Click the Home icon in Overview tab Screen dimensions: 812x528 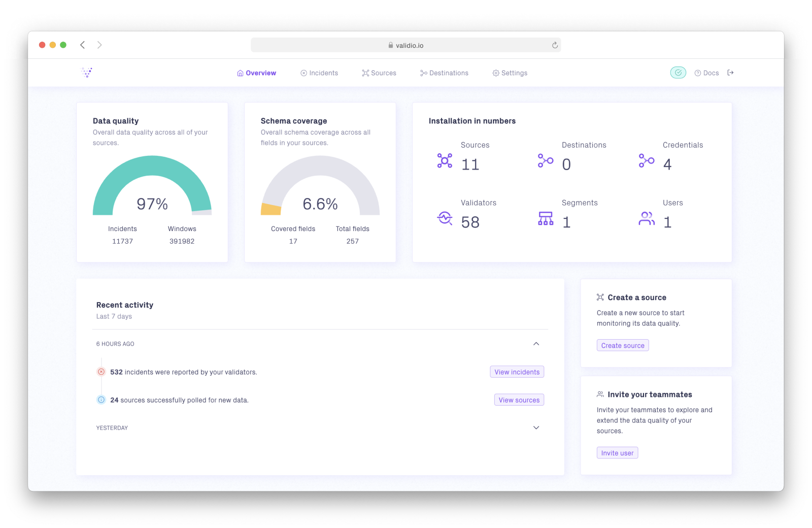pyautogui.click(x=240, y=73)
